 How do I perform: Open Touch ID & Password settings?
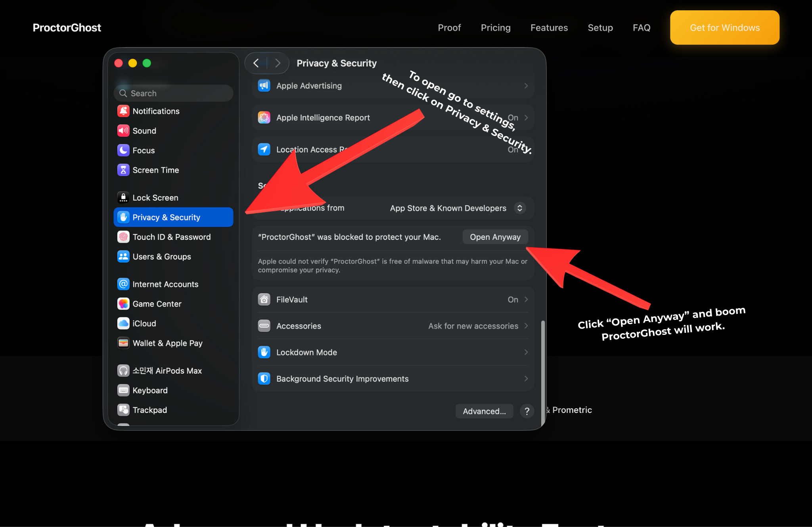[x=172, y=237]
